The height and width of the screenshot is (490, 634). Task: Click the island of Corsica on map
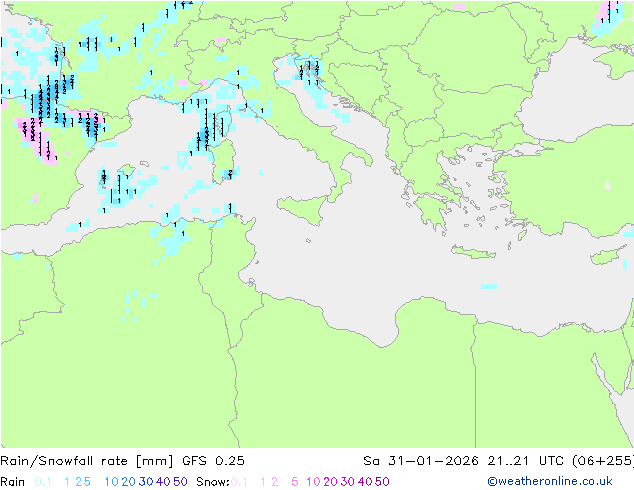(x=226, y=123)
